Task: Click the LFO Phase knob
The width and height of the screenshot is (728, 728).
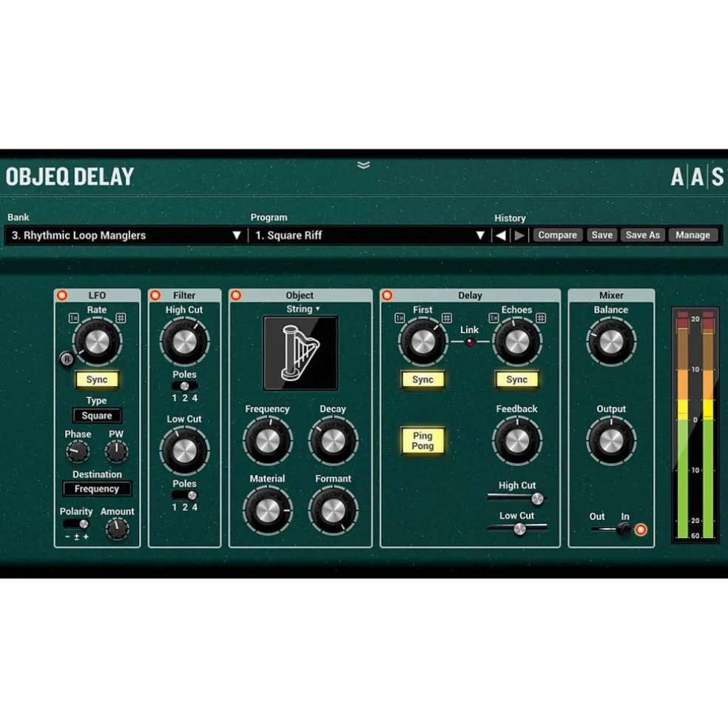Action: [x=78, y=451]
